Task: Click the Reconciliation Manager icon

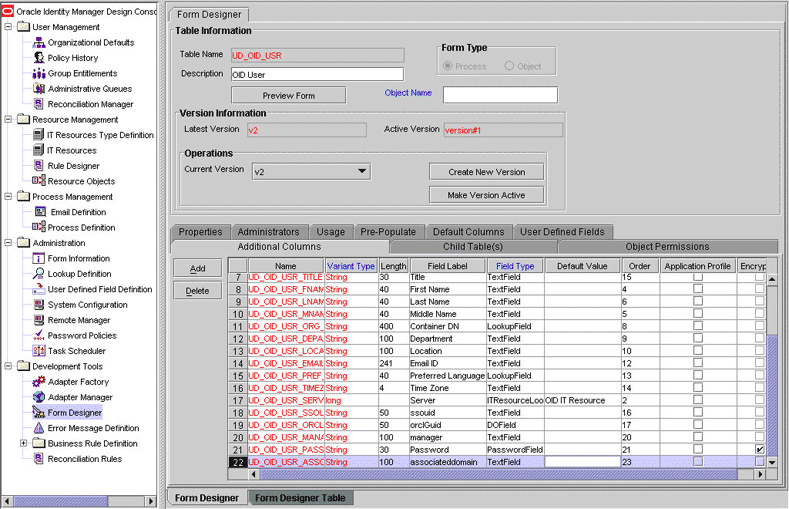Action: click(x=39, y=104)
